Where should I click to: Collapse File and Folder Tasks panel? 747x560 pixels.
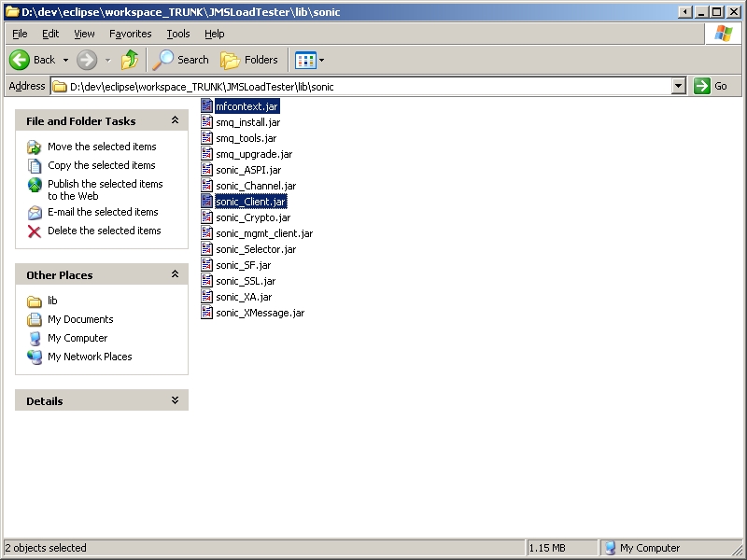point(175,120)
